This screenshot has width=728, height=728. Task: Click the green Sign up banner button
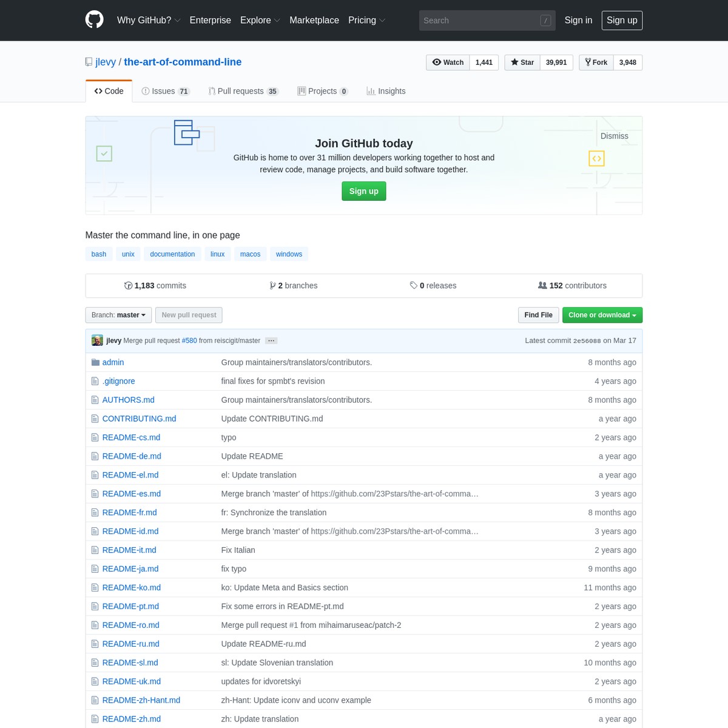[363, 191]
